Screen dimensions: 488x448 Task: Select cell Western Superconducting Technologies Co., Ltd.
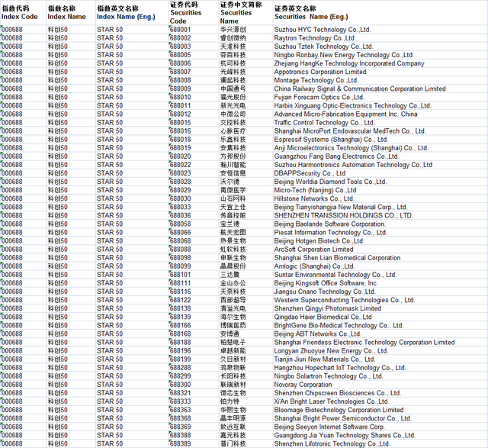[380, 300]
